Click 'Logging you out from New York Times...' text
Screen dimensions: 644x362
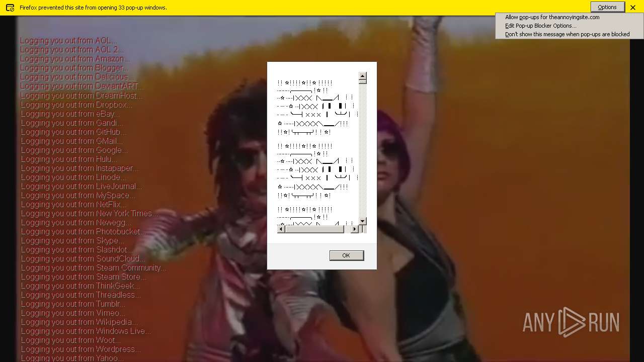tap(90, 213)
